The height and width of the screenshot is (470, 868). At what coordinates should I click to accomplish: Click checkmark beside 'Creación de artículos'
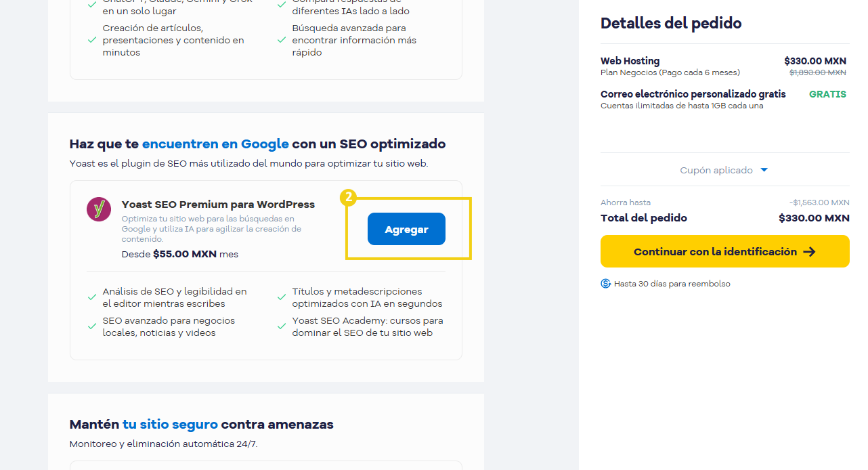click(92, 40)
